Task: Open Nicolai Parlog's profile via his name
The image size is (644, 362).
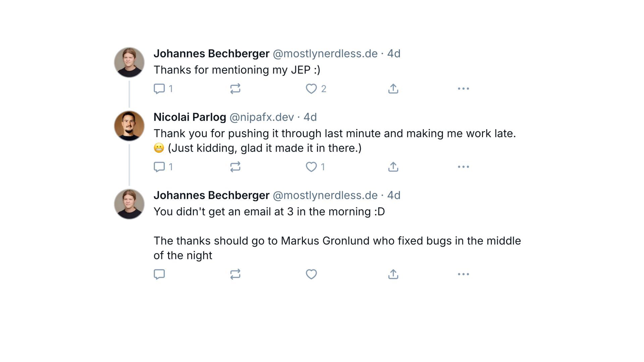Action: coord(190,117)
